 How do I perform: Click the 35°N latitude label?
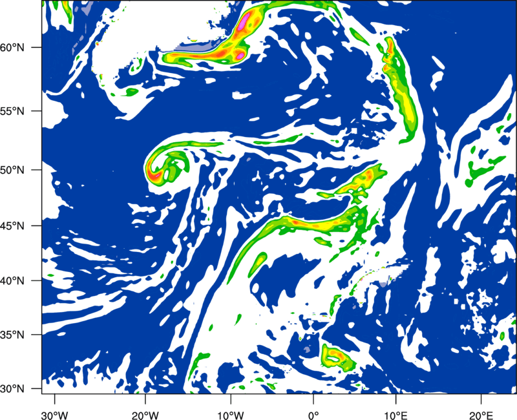tap(12, 335)
